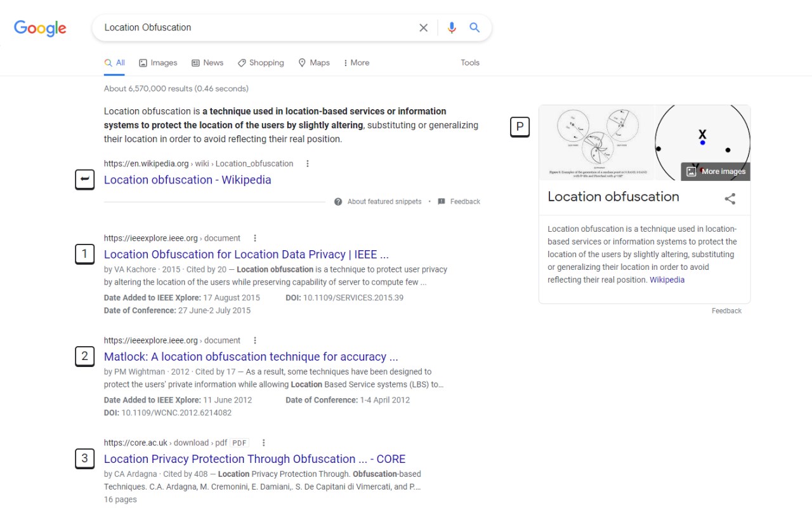Open the Shopping tab
812x508 pixels.
(x=261, y=63)
